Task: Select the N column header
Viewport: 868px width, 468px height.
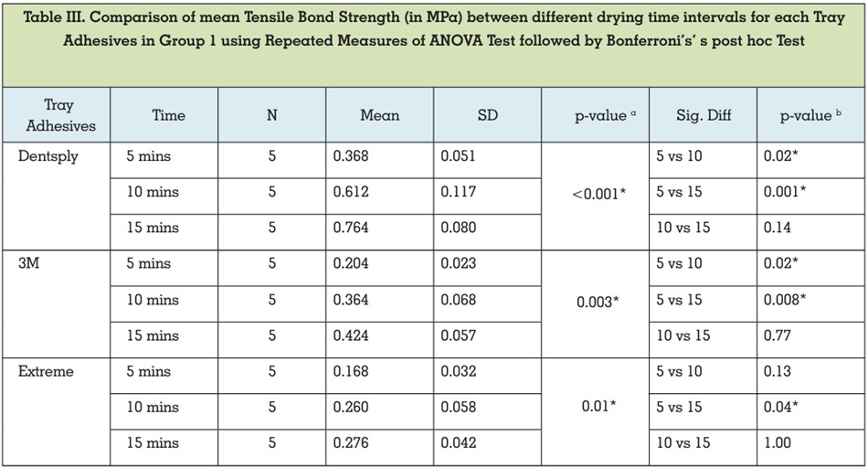Action: pyautogui.click(x=271, y=115)
